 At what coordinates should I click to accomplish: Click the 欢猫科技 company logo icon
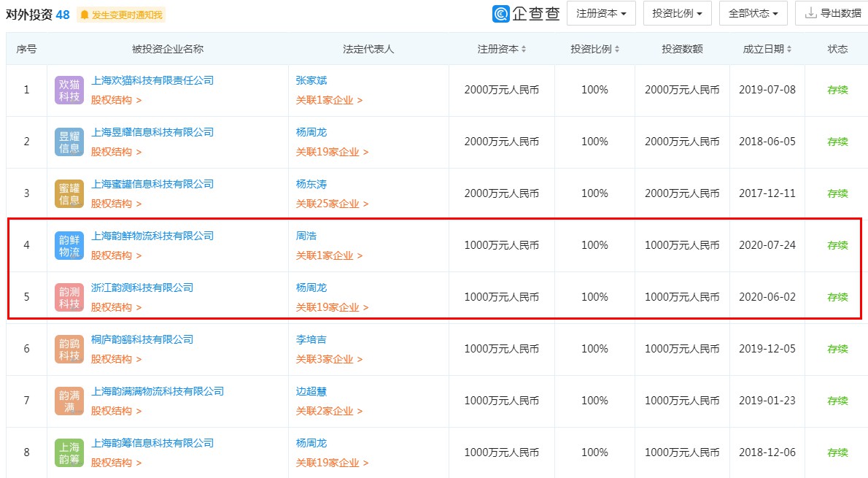[69, 90]
